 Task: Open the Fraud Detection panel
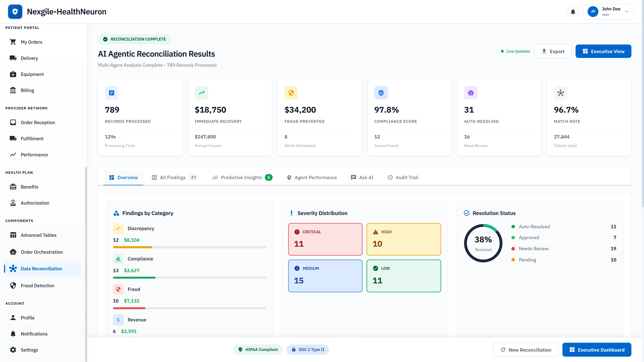pyautogui.click(x=37, y=285)
